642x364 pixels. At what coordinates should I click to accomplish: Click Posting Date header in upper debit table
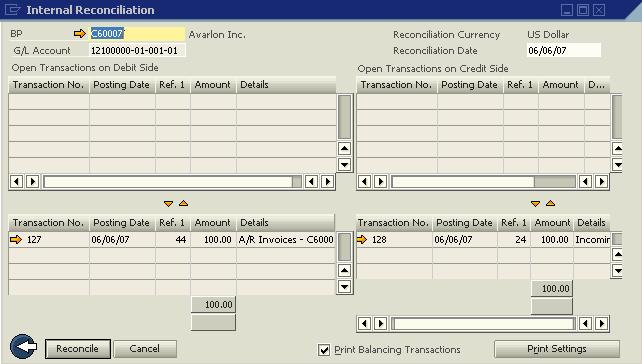click(x=122, y=85)
